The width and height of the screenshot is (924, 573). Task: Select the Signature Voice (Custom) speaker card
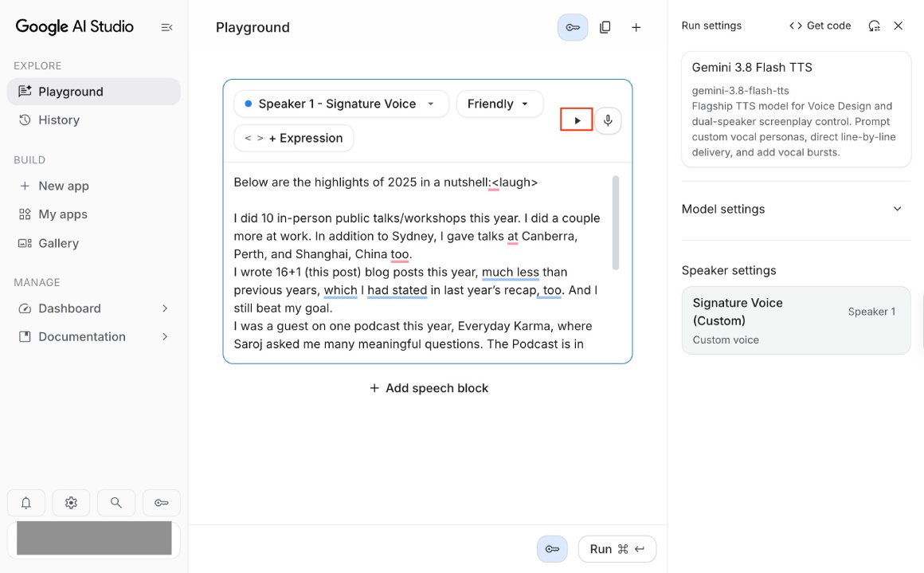[x=796, y=320]
